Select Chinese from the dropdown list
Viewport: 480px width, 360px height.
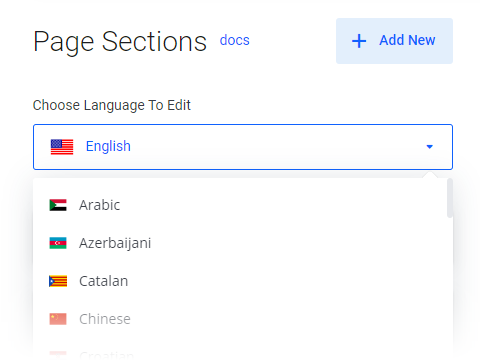click(243, 319)
